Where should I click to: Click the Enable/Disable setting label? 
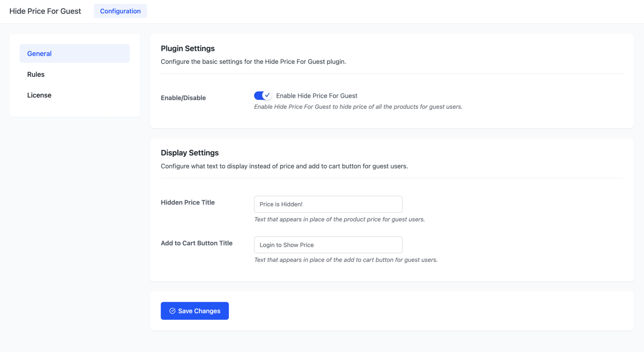click(x=183, y=98)
